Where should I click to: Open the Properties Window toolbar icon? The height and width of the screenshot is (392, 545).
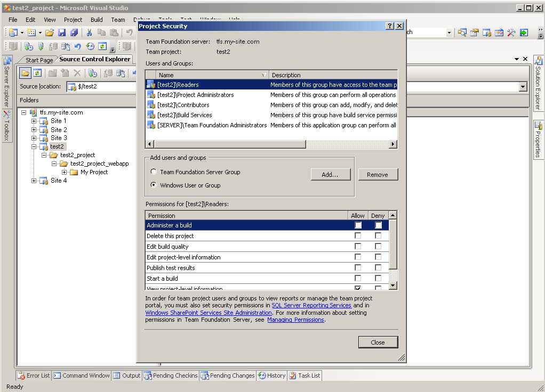coord(474,32)
